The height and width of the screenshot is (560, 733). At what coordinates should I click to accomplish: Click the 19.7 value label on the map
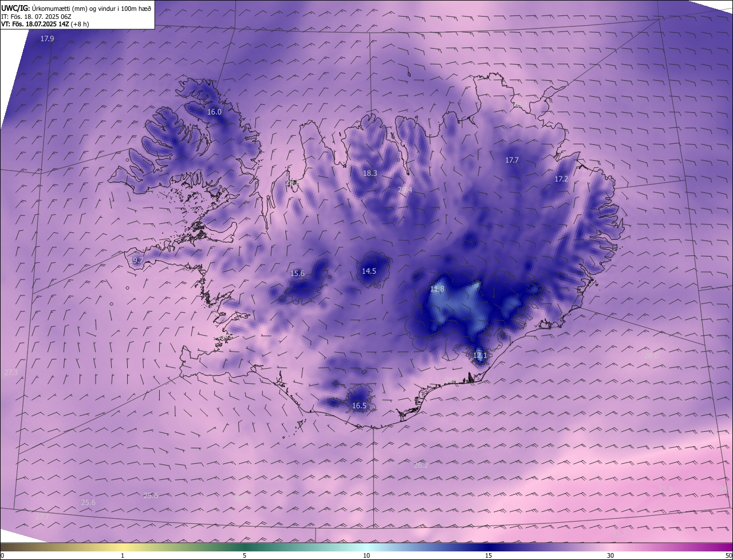coord(136,261)
